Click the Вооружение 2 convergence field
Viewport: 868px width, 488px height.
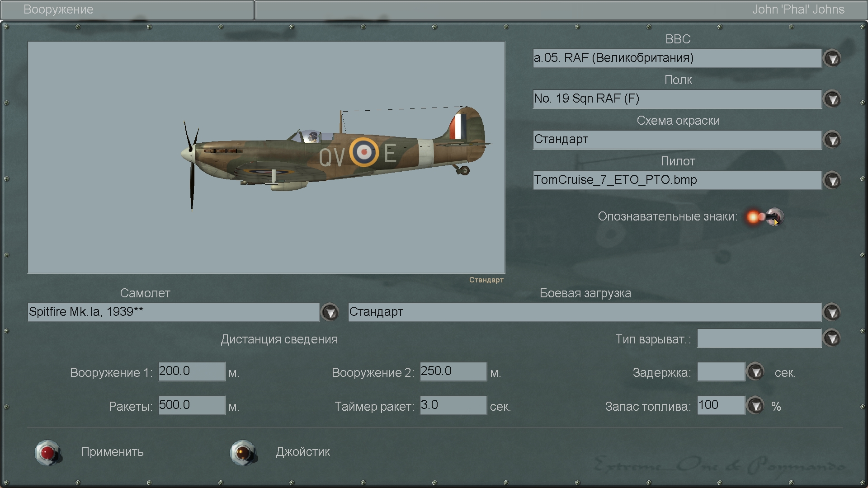click(x=453, y=371)
